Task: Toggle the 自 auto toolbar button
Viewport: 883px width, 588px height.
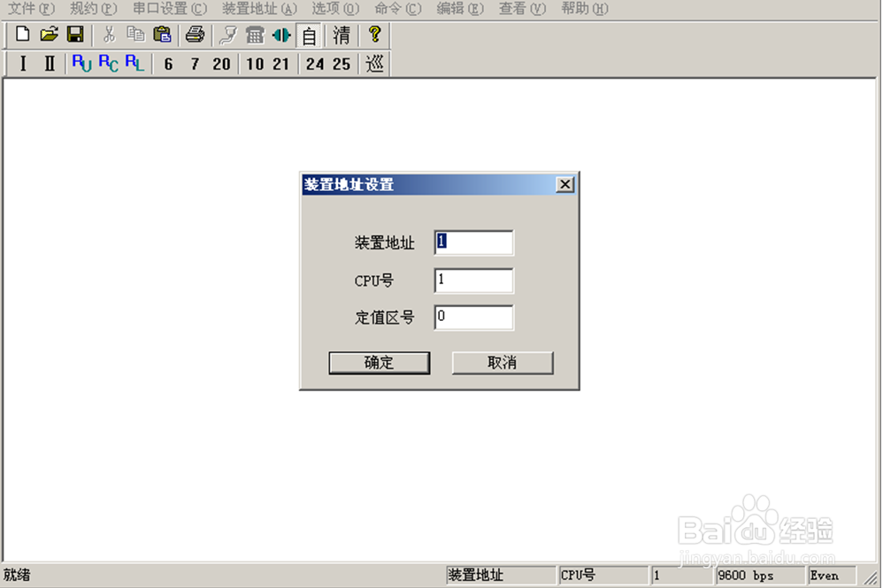Action: point(309,35)
